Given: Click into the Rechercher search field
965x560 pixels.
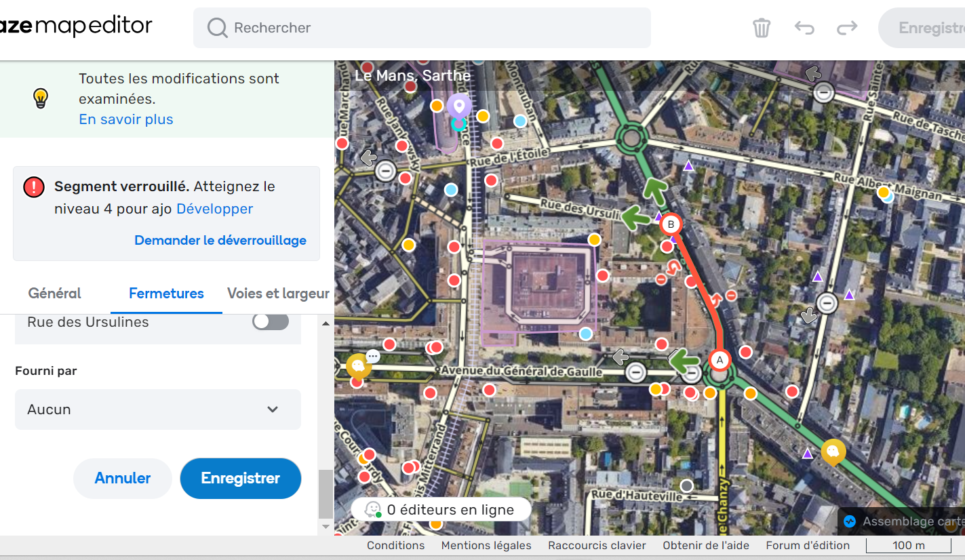Looking at the screenshot, I should pyautogui.click(x=434, y=28).
